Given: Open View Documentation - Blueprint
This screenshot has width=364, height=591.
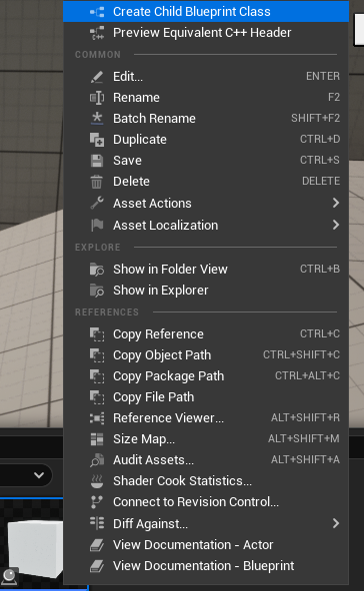Looking at the screenshot, I should tap(206, 566).
